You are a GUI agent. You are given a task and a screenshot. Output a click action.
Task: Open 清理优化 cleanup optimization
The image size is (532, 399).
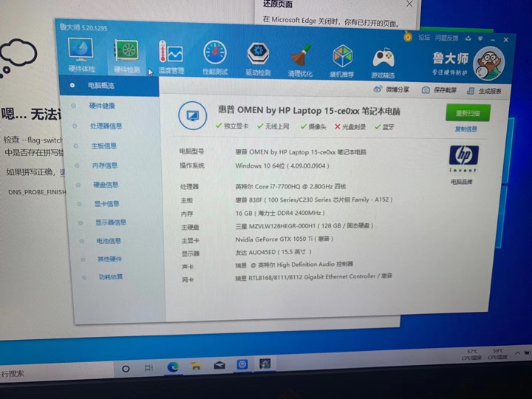point(300,60)
